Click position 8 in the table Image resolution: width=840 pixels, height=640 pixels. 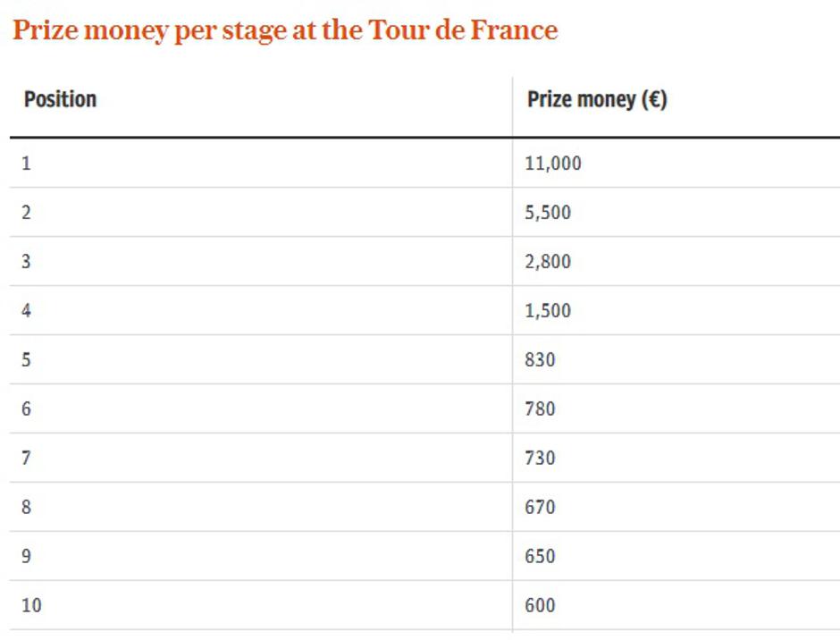click(x=26, y=508)
